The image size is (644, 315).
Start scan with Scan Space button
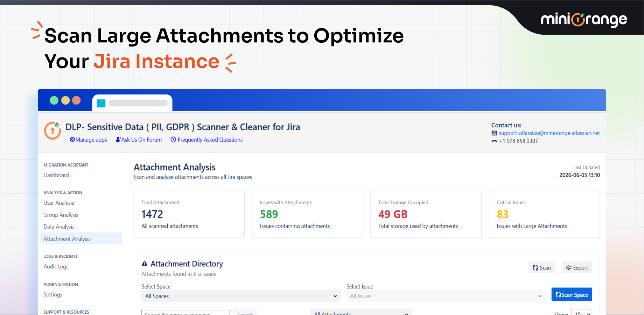572,294
